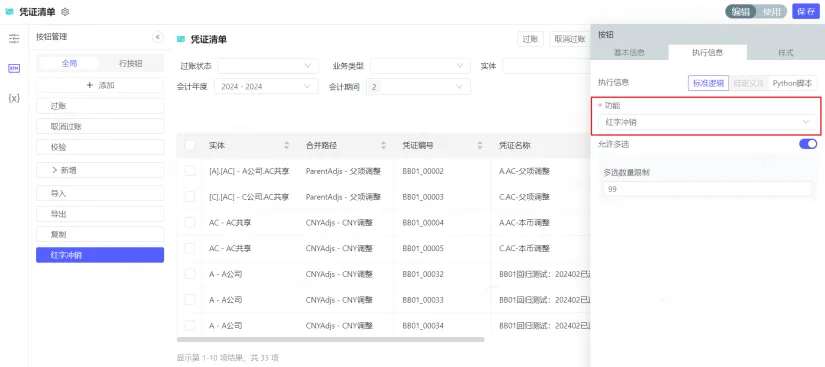Open the 执行信息 tab
The height and width of the screenshot is (367, 825).
[x=708, y=53]
